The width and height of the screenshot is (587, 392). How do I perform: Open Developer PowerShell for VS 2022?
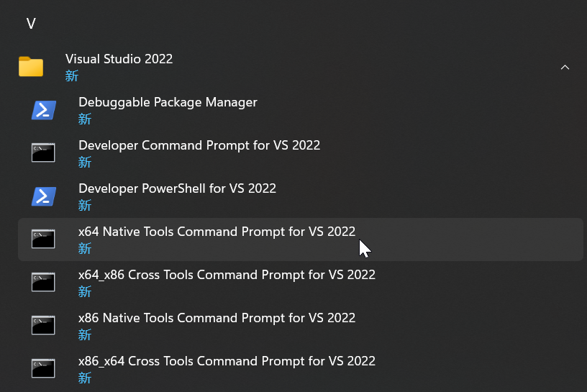point(177,188)
